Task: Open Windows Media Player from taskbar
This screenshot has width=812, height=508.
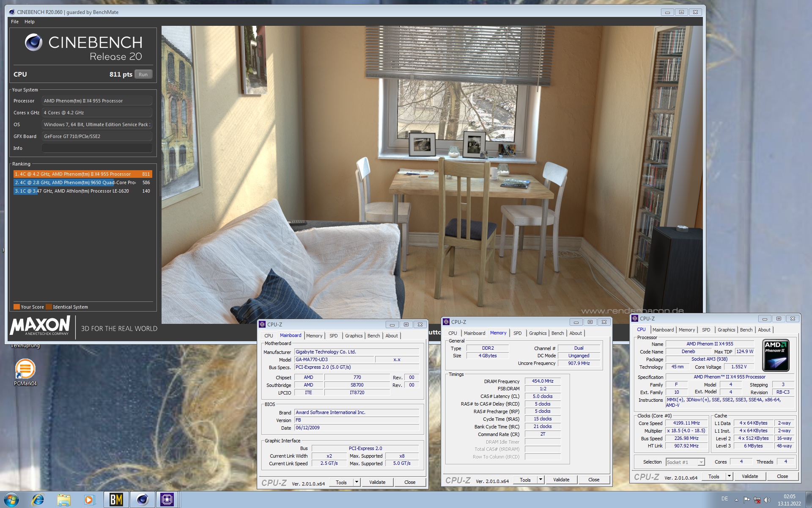Action: tap(89, 500)
